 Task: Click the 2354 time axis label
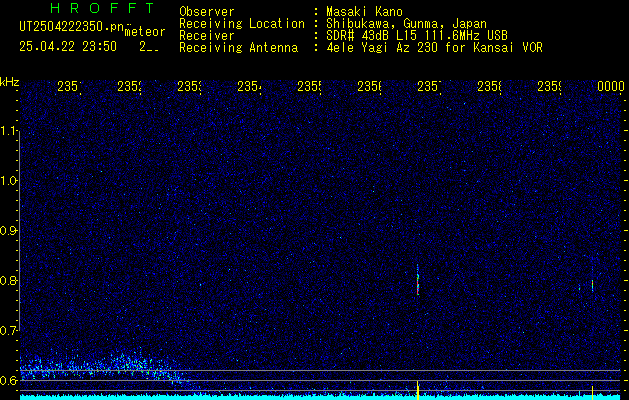[x=250, y=86]
